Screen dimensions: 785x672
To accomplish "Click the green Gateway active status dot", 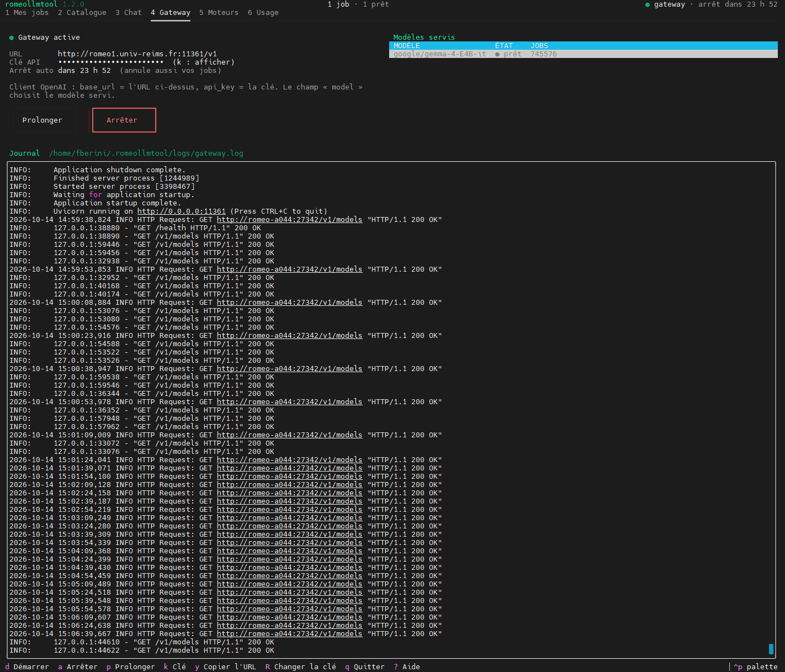I will click(x=12, y=38).
